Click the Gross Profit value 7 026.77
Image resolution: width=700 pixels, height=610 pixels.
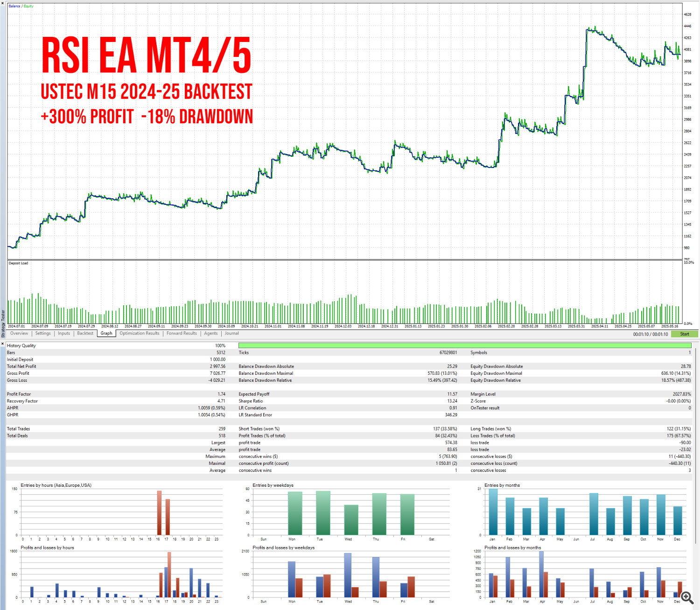(217, 373)
